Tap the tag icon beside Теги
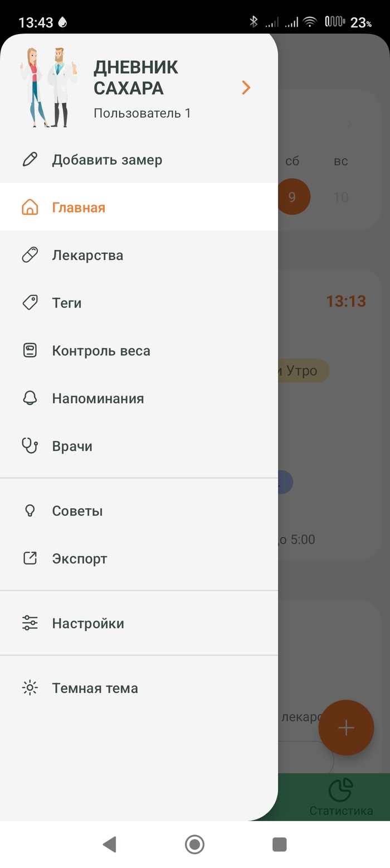Image resolution: width=390 pixels, height=868 pixels. click(x=30, y=303)
